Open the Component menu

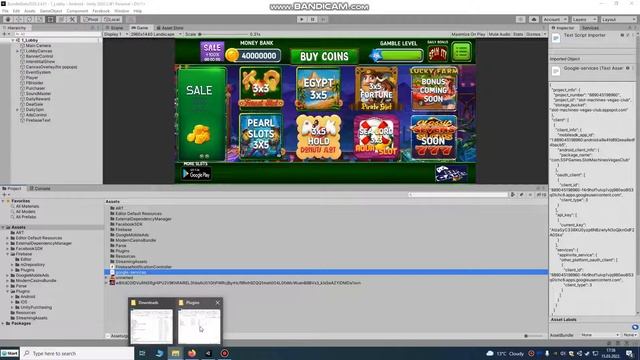tap(77, 11)
